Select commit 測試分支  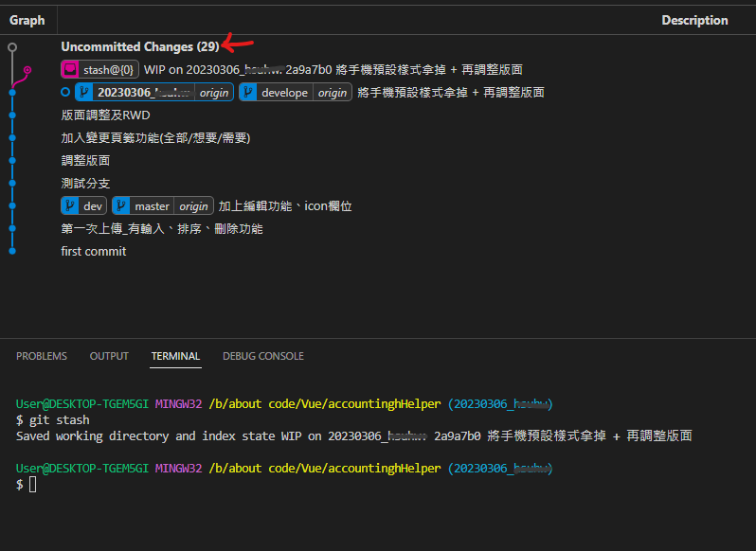(x=85, y=183)
